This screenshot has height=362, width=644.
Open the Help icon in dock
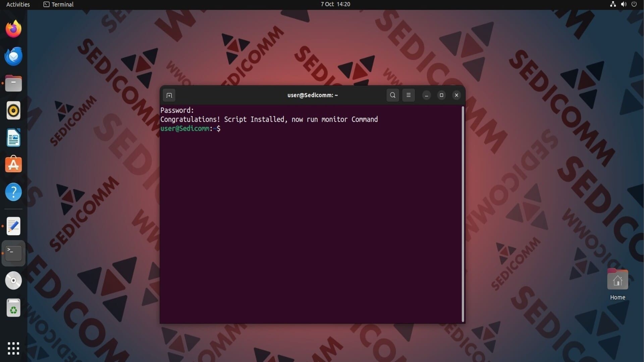(x=13, y=192)
